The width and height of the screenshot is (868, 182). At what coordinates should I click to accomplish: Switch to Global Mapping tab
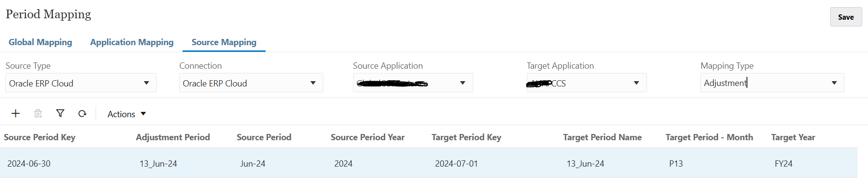coord(40,42)
